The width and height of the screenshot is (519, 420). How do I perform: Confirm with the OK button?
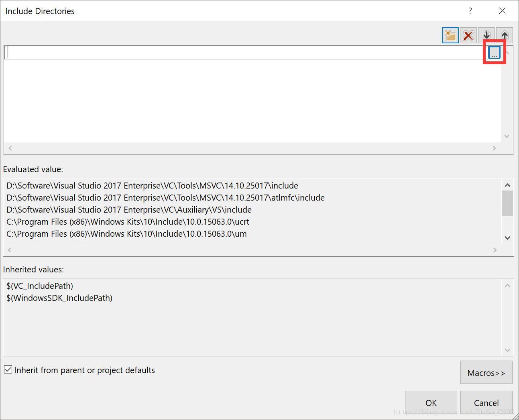pyautogui.click(x=431, y=402)
